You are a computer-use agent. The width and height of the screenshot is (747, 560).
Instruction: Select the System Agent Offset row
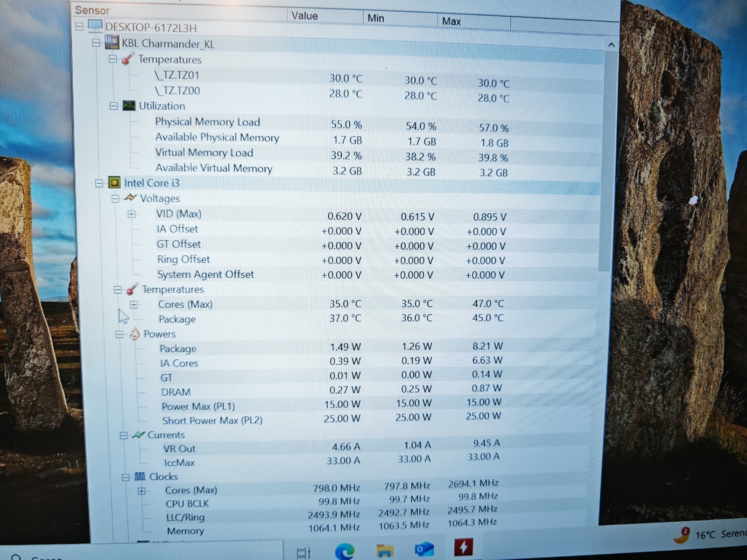point(331,274)
